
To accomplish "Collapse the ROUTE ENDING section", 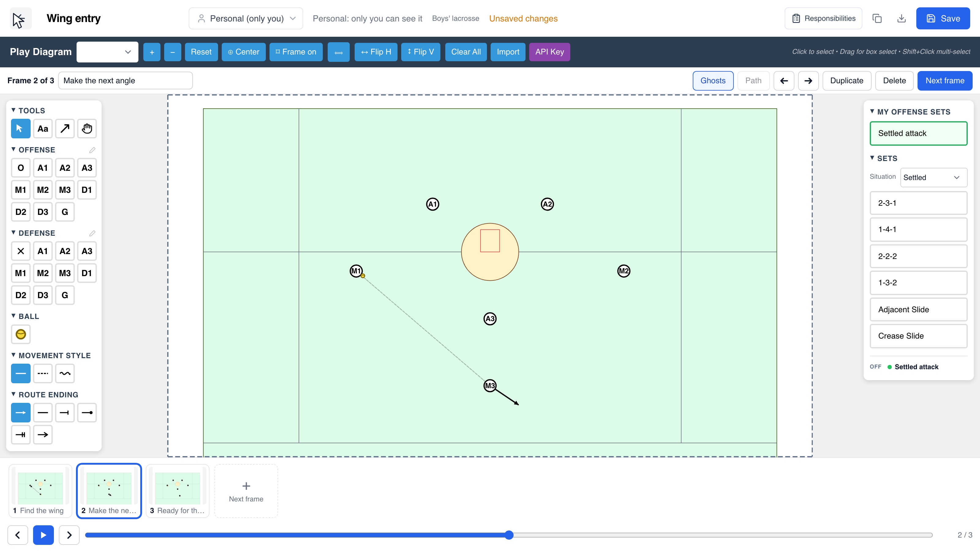I will 45,395.
